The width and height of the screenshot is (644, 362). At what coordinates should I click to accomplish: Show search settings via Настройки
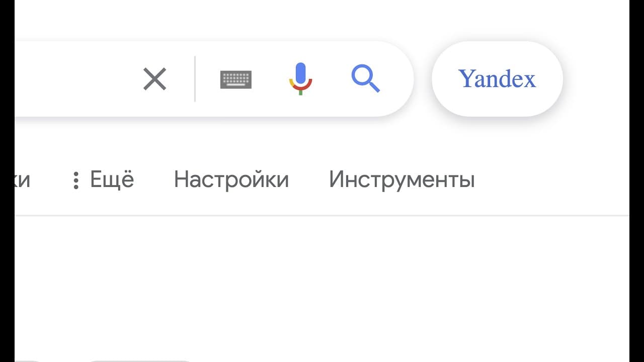point(231,180)
